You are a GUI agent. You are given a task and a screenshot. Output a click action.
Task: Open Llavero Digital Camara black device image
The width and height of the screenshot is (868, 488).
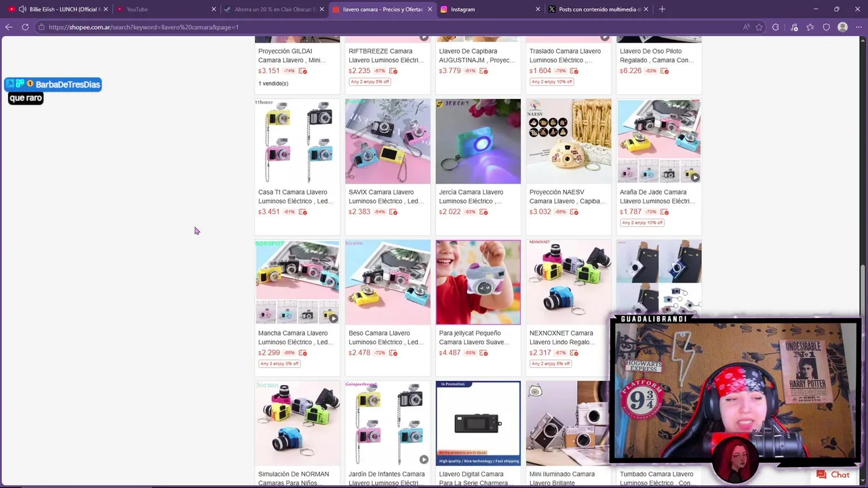tap(478, 424)
